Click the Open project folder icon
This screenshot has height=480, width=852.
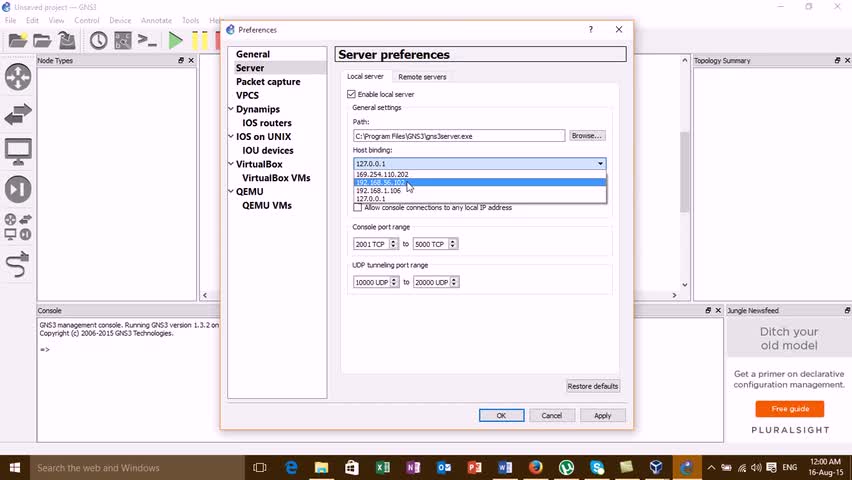pos(42,40)
